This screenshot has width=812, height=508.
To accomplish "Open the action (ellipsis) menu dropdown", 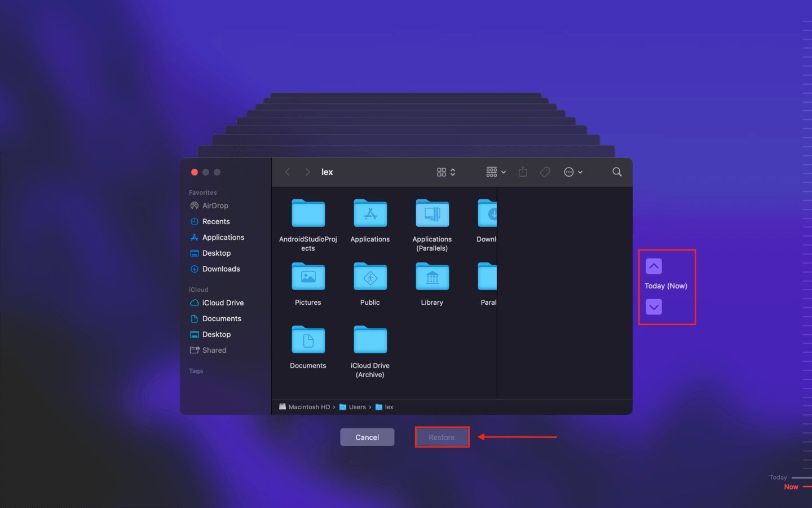I will pos(573,172).
